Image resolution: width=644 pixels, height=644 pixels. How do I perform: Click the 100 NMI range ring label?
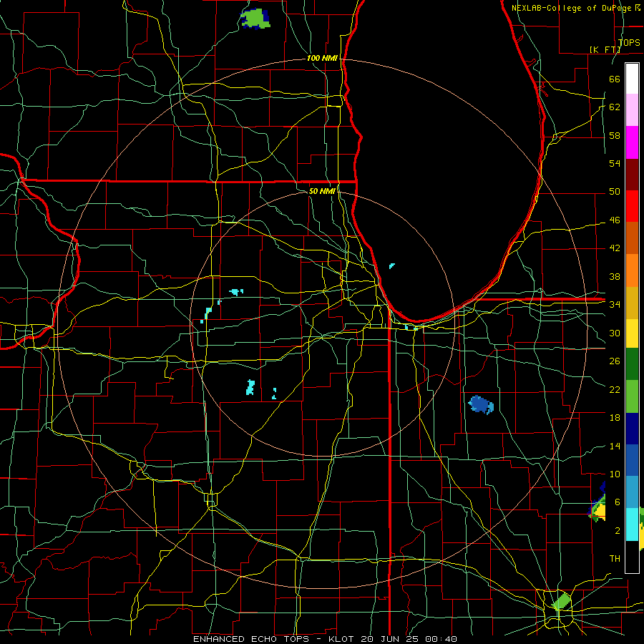322,59
